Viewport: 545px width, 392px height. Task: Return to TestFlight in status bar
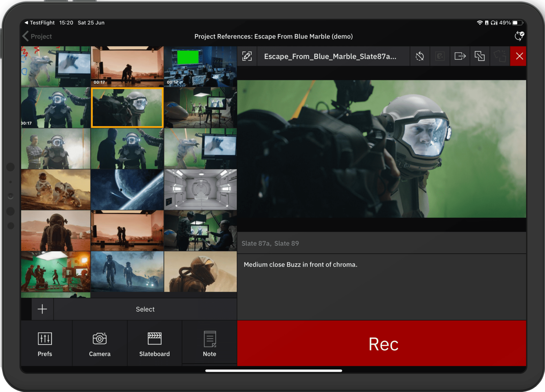(x=40, y=23)
